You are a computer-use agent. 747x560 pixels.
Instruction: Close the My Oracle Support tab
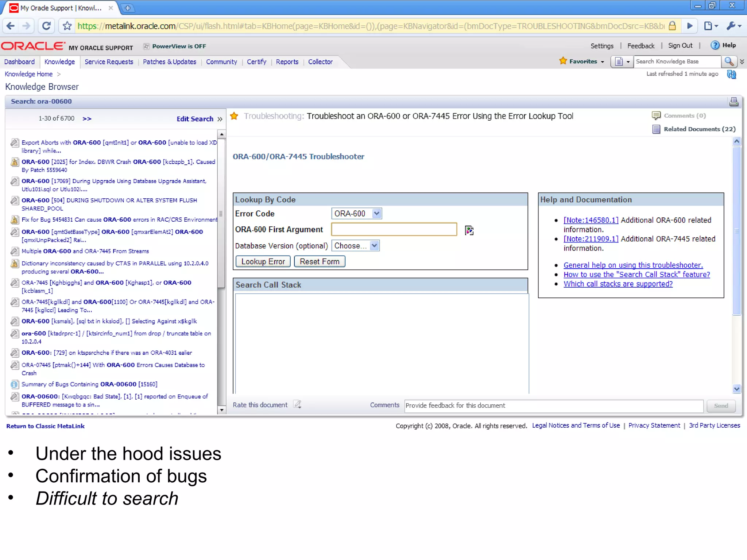pyautogui.click(x=111, y=8)
